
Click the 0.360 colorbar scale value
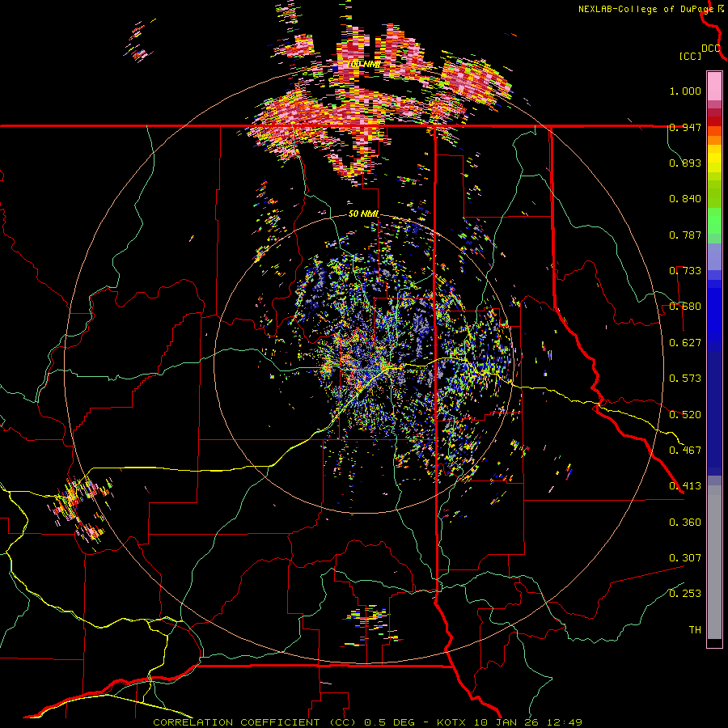tap(685, 523)
